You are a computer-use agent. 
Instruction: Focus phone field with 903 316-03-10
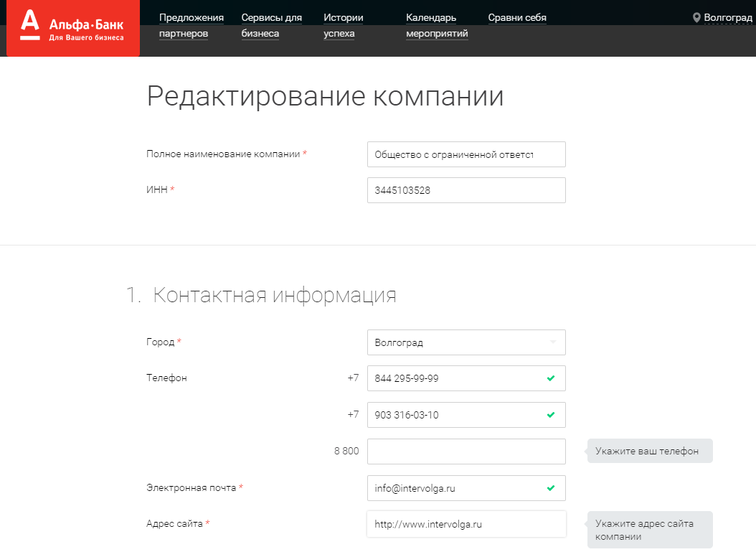[x=466, y=415]
